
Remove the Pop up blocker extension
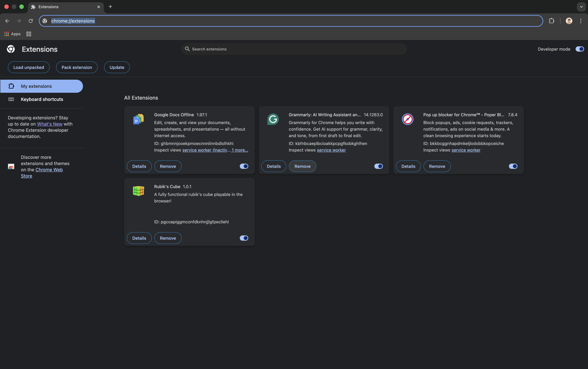tap(437, 166)
